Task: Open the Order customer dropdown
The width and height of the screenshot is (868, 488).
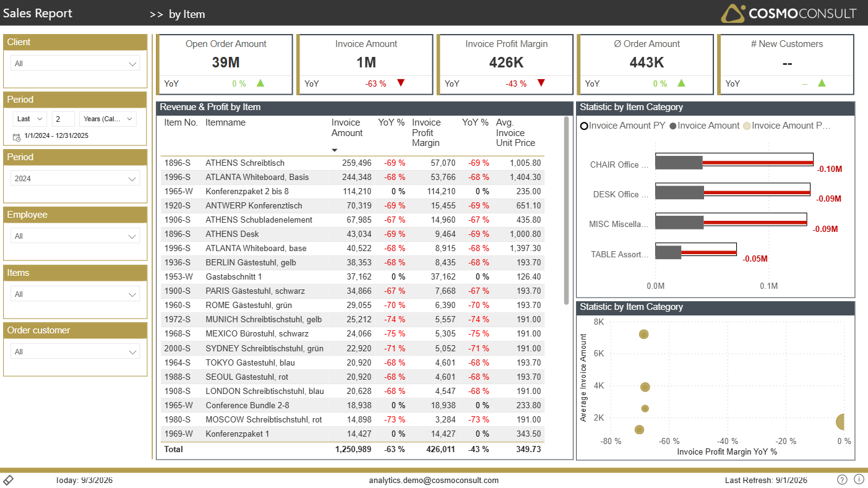Action: pyautogui.click(x=75, y=352)
